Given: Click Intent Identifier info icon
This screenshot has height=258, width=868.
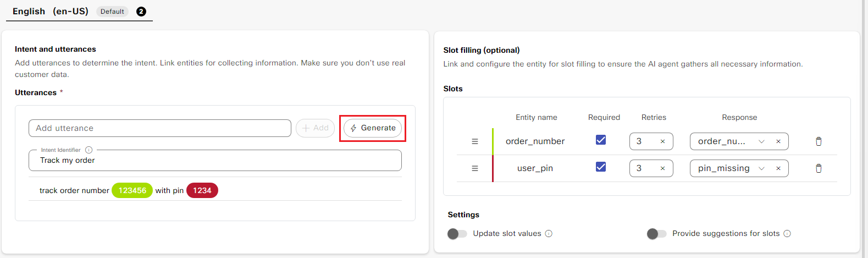Looking at the screenshot, I should (x=89, y=150).
